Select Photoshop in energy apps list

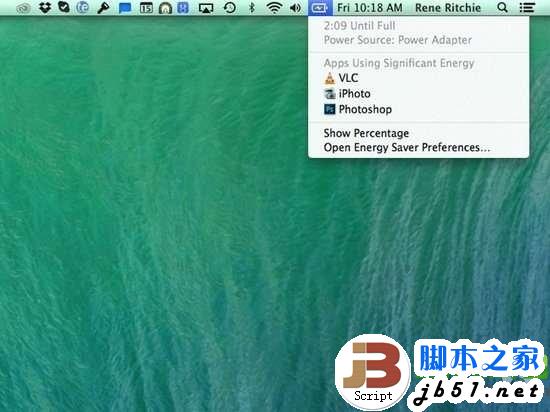click(x=418, y=109)
